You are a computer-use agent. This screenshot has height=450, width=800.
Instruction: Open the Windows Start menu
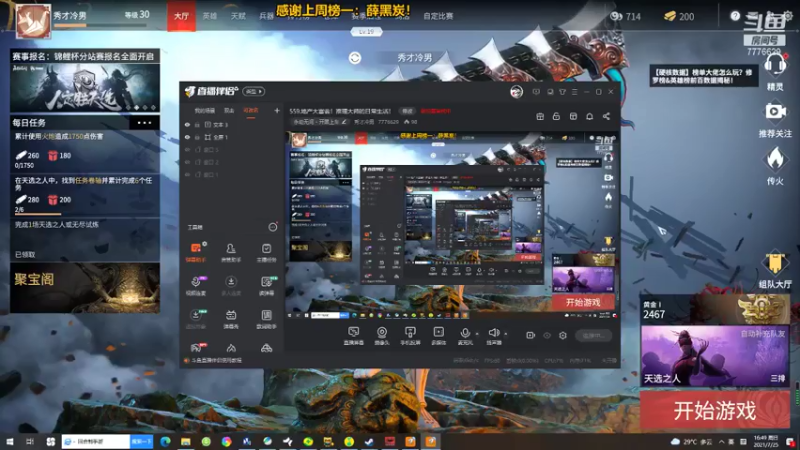pyautogui.click(x=10, y=441)
